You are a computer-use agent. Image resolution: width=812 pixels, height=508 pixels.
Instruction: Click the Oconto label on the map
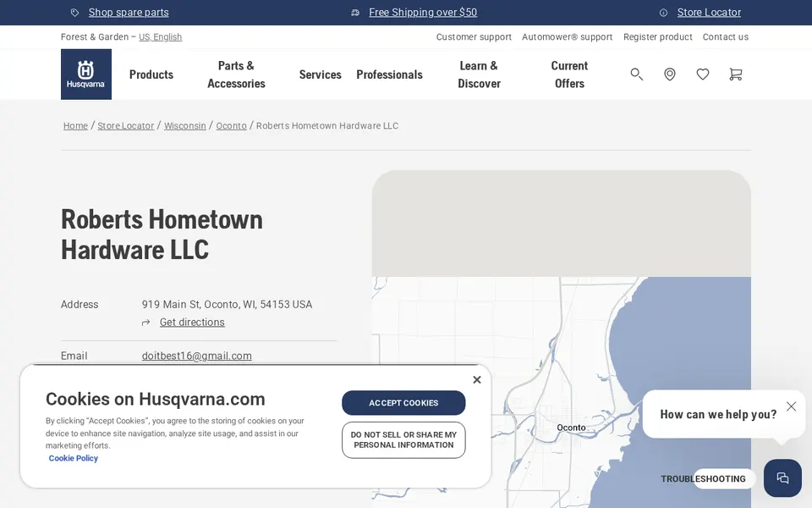coord(571,428)
